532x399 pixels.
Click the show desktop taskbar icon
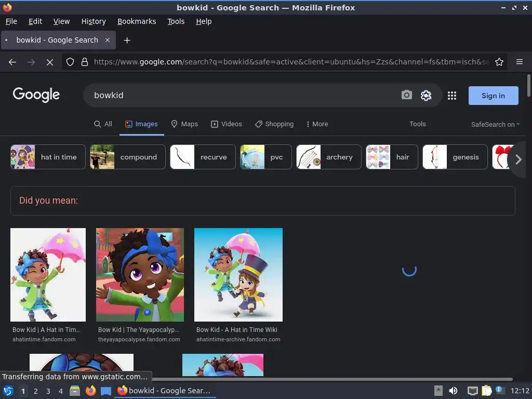(106, 391)
